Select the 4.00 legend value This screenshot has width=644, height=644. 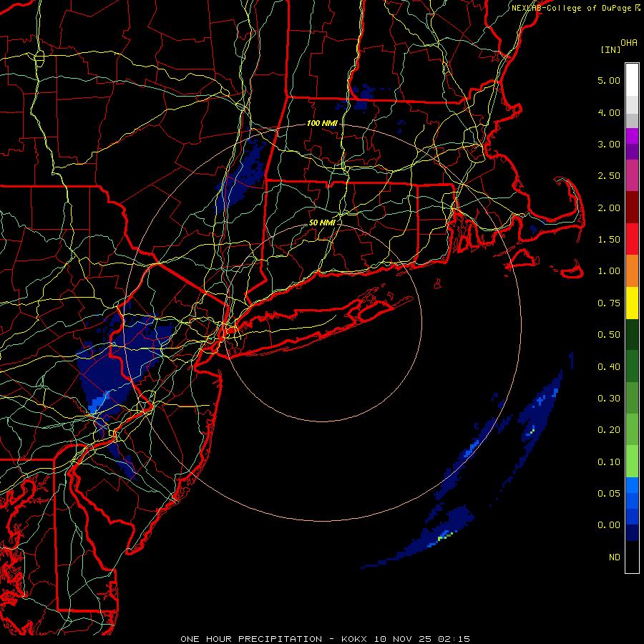pos(609,112)
